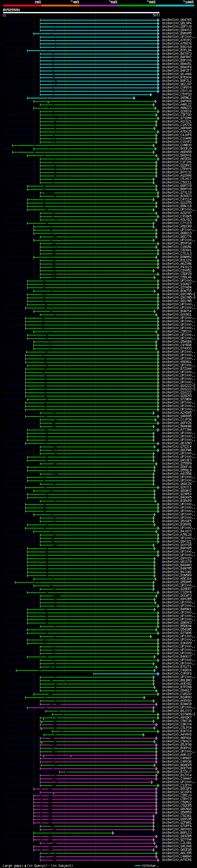197x868 pixels.
Task: Open UniRef100_C1GAM6 hit
Action: click(176, 138)
